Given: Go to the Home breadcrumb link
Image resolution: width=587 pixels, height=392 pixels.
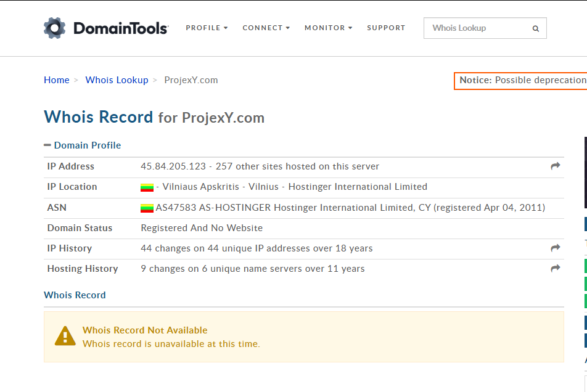Looking at the screenshot, I should (x=57, y=80).
